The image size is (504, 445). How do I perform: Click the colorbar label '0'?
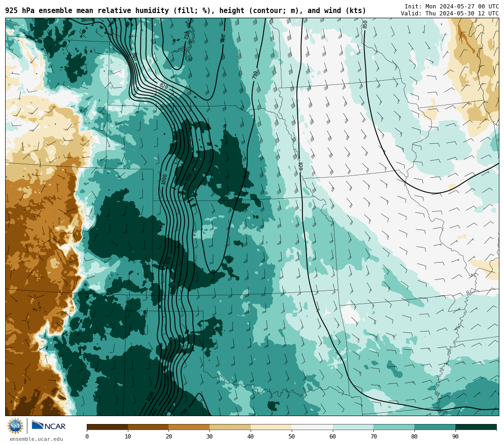[87, 436]
